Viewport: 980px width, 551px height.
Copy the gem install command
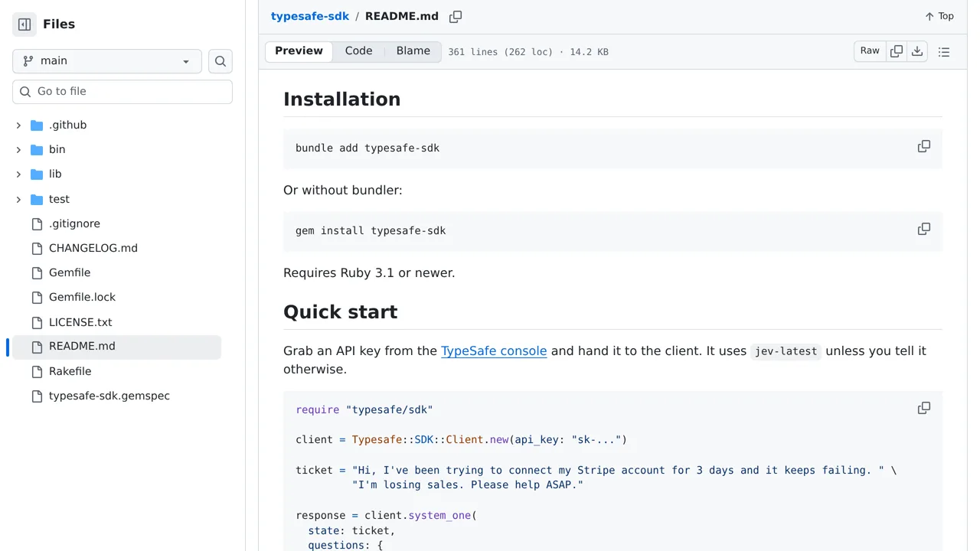pyautogui.click(x=924, y=229)
